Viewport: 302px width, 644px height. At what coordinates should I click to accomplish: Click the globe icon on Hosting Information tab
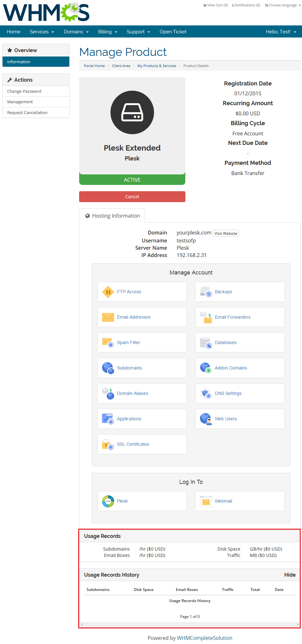click(87, 216)
